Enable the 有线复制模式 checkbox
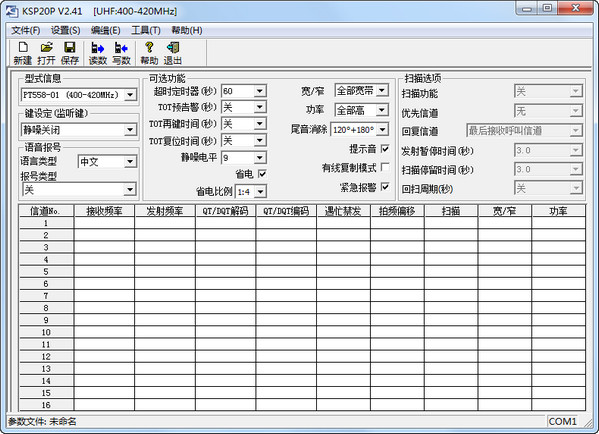Image resolution: width=599 pixels, height=434 pixels. pyautogui.click(x=385, y=167)
